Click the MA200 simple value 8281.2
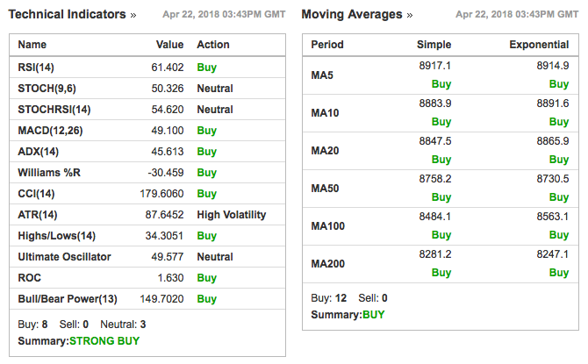Viewport: 588px width, 364px height. pyautogui.click(x=435, y=254)
